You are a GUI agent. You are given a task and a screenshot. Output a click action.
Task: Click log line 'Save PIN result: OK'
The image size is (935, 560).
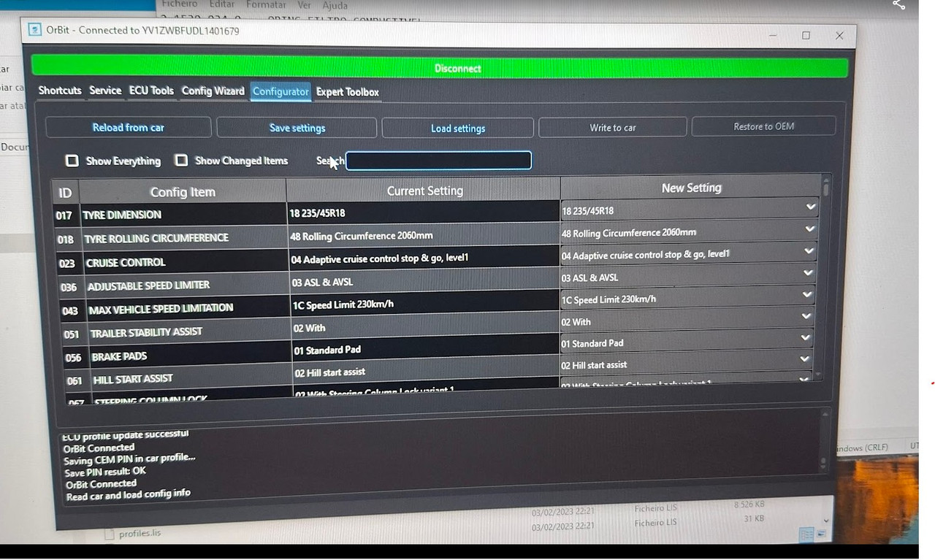[105, 472]
